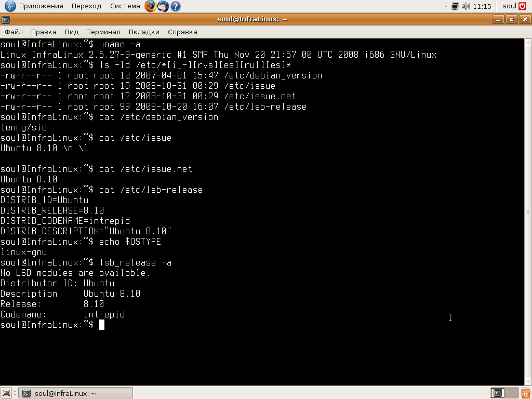Click the volume speaker icon
This screenshot has width=532, height=399.
click(x=466, y=6)
